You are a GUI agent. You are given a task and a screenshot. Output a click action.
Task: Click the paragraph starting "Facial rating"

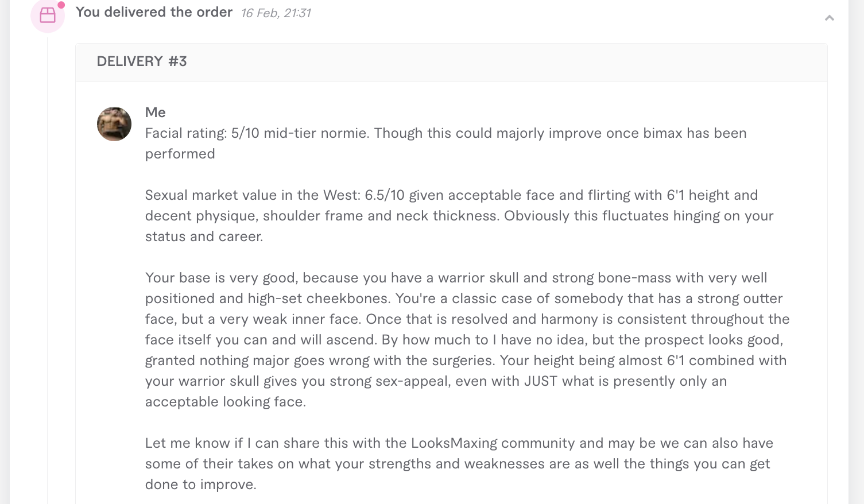[x=446, y=144]
